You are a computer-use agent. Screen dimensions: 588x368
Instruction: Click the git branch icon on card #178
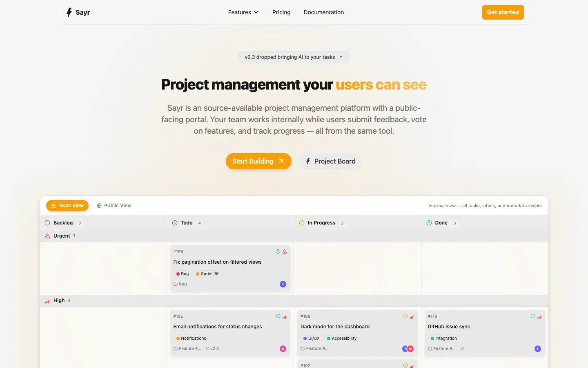point(462,349)
